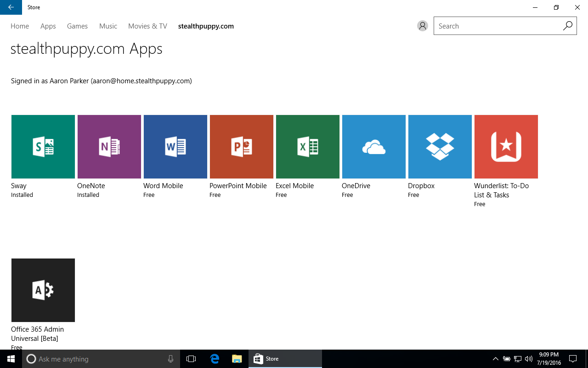Open the OneDrive app tile
Image resolution: width=588 pixels, height=368 pixels.
click(x=374, y=147)
